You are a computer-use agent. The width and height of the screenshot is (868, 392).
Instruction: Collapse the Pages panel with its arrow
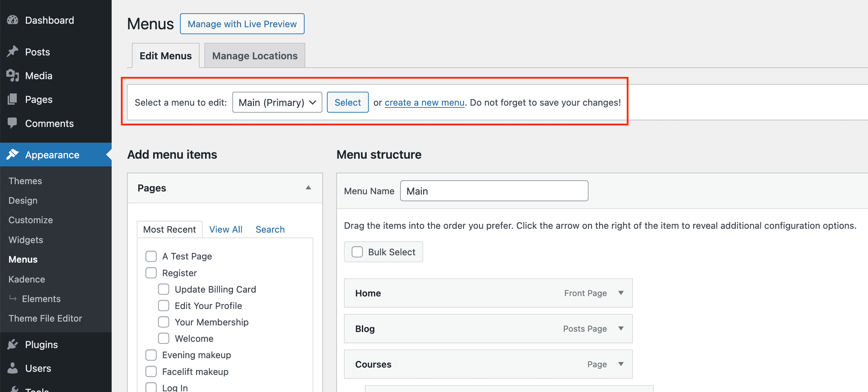click(308, 188)
